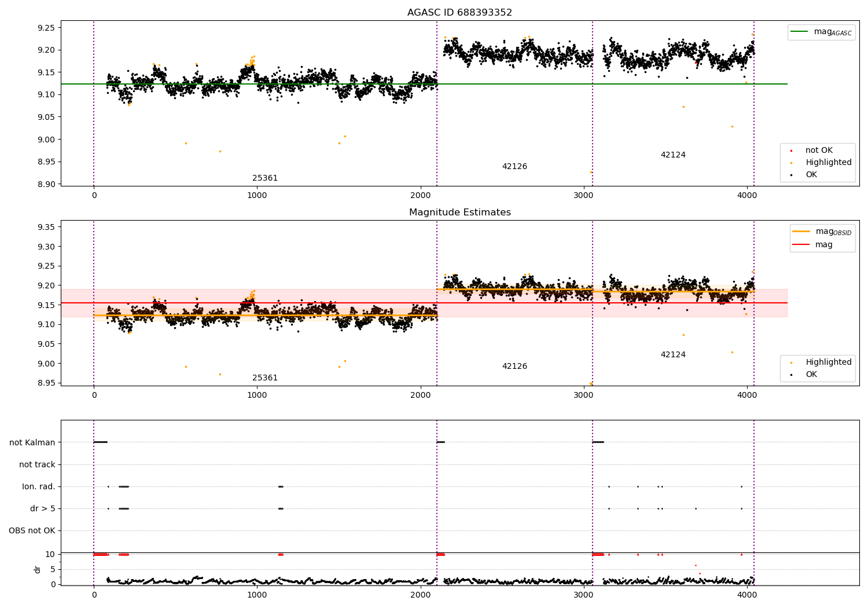Screen dimensions: 868x608
Task: Select the mag AGASC legend label
Action: click(x=833, y=32)
